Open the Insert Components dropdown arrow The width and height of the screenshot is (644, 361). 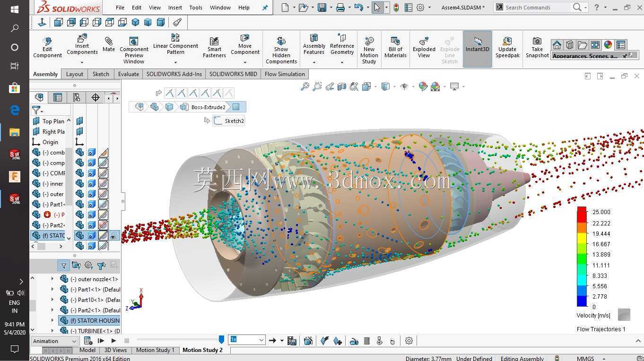point(82,62)
